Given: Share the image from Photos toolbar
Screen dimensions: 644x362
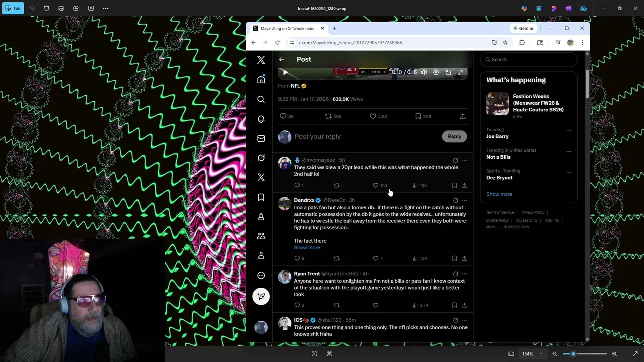Looking at the screenshot, I should point(76,8).
